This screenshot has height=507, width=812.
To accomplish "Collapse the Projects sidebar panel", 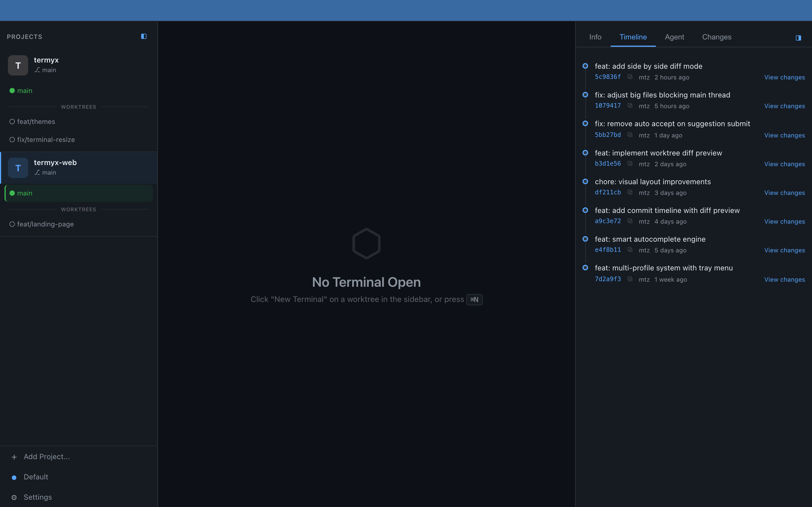I will [144, 36].
